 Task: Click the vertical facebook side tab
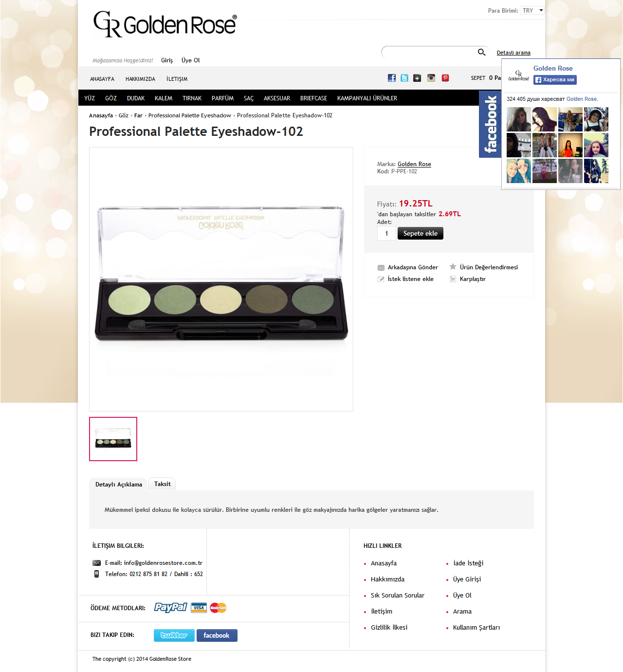pos(490,124)
